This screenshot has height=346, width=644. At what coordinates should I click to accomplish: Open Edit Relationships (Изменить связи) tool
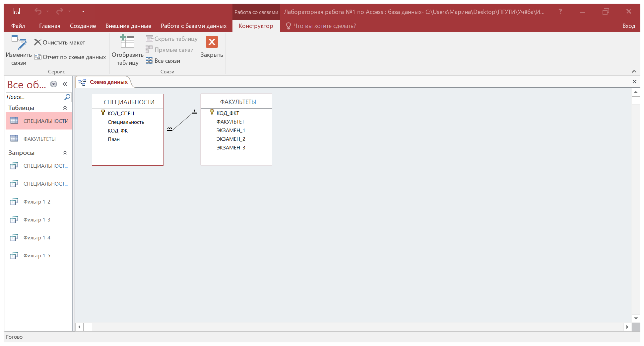19,50
